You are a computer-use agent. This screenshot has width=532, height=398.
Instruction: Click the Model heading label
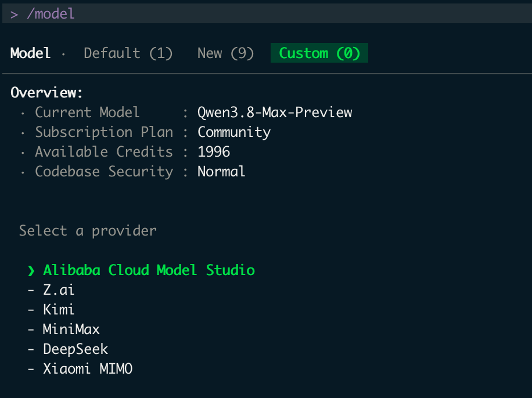(31, 53)
